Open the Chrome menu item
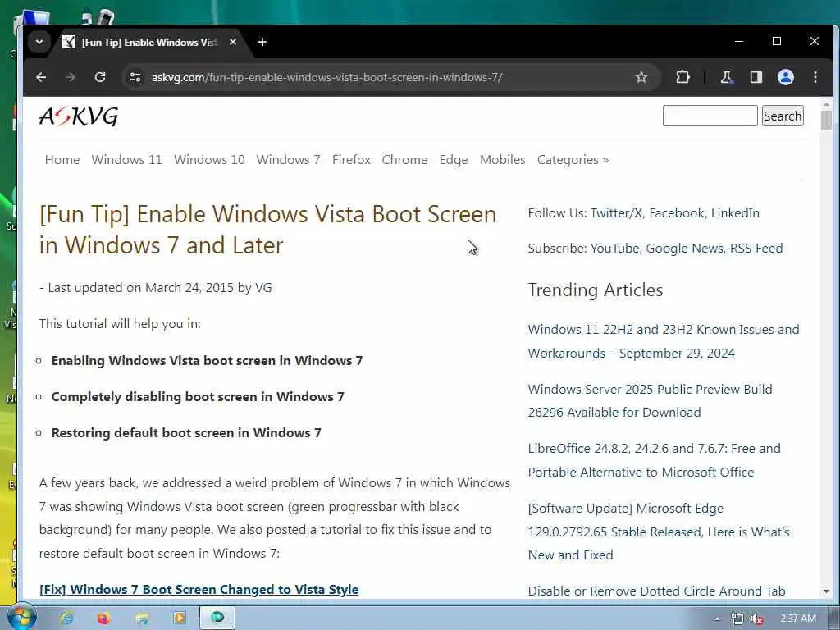The height and width of the screenshot is (630, 840). tap(404, 160)
